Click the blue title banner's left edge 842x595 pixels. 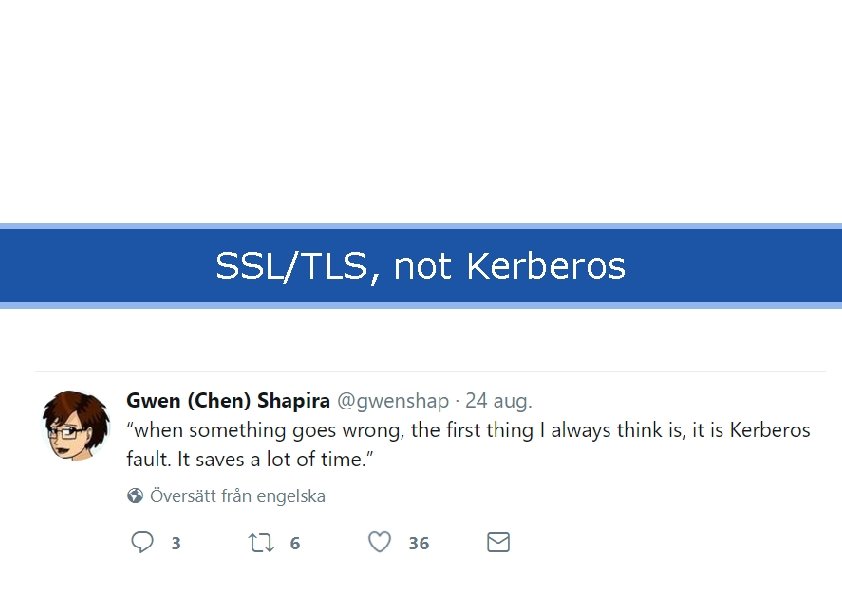click(8, 266)
